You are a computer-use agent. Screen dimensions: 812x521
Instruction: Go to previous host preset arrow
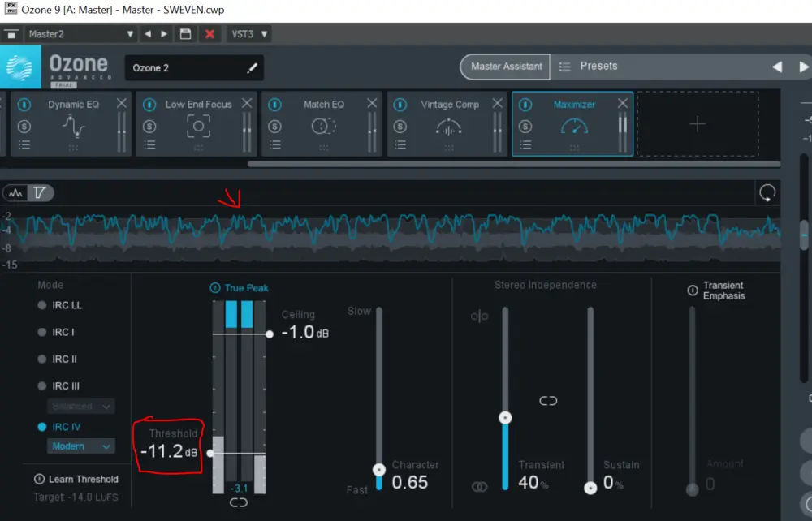pos(148,34)
